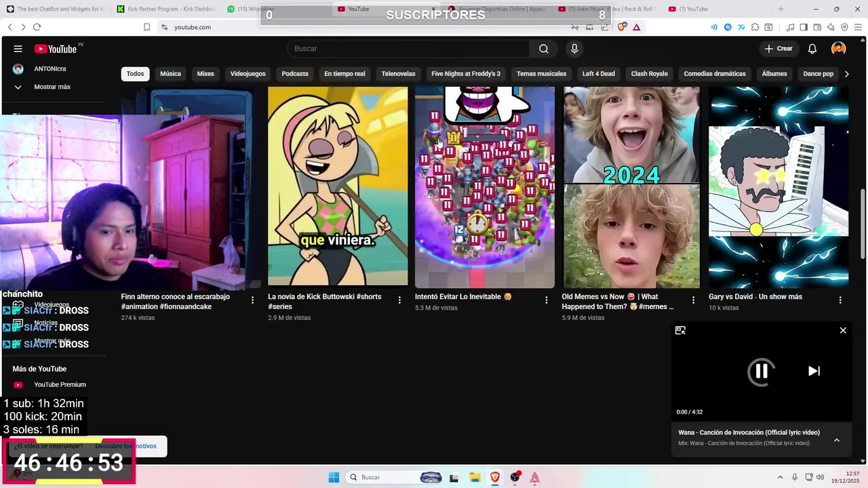Open Wana - Canción de Invocación miniplayer title
868x488 pixels.
749,432
